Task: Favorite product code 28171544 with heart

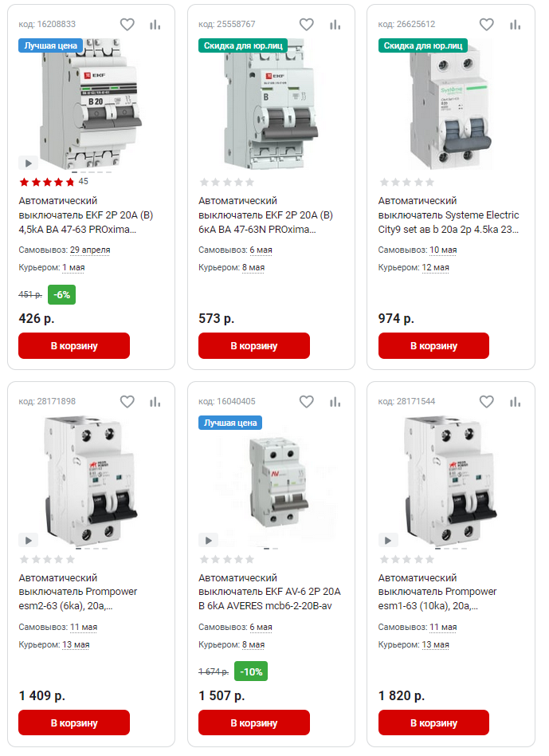Action: coord(486,402)
